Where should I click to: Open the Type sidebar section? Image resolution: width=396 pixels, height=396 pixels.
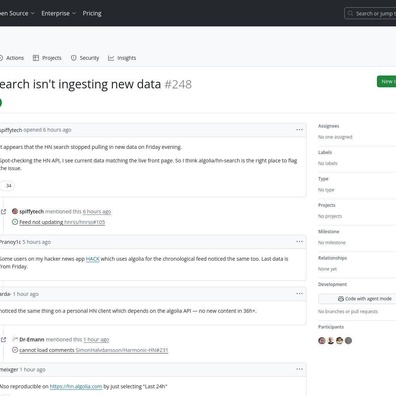click(323, 179)
